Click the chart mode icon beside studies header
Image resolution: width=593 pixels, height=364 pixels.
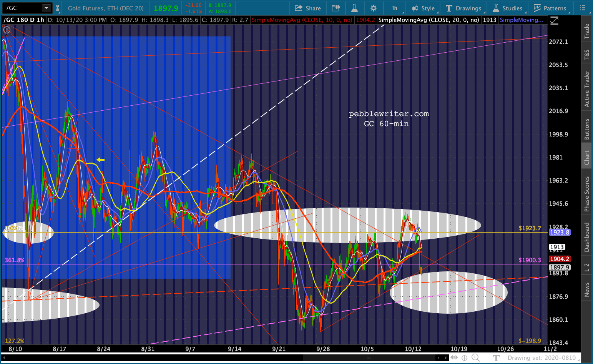tap(554, 20)
